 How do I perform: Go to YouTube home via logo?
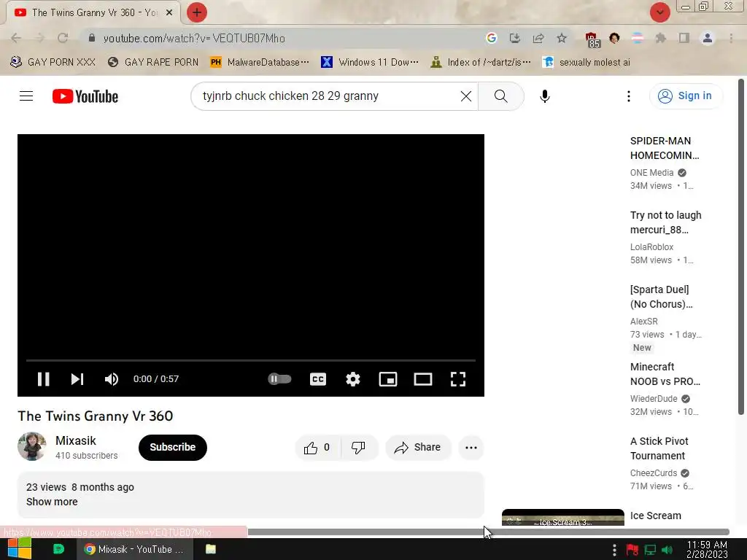85,96
